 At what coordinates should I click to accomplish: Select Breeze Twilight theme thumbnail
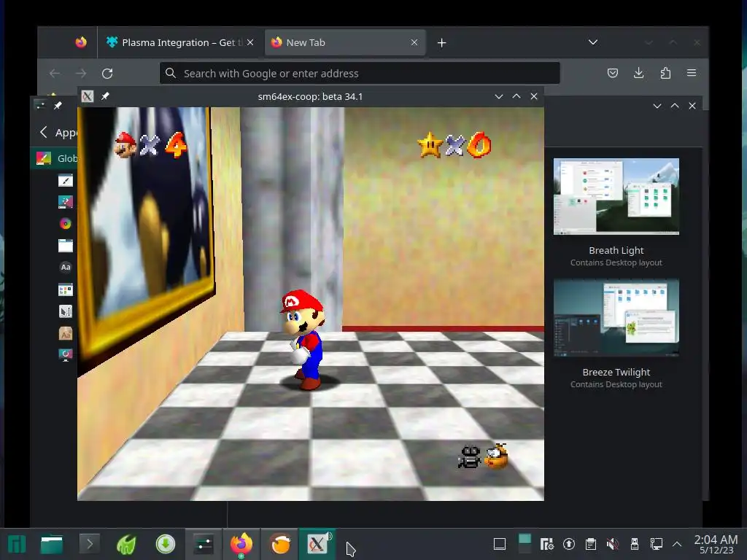616,317
